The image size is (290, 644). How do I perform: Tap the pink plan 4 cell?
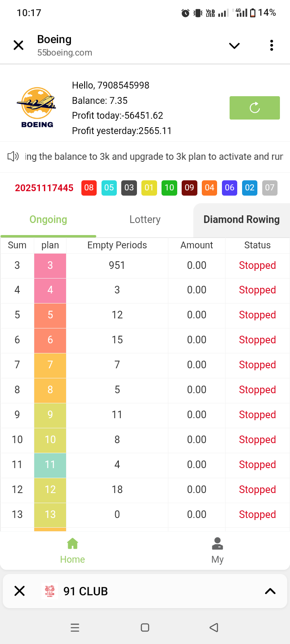[x=50, y=290]
